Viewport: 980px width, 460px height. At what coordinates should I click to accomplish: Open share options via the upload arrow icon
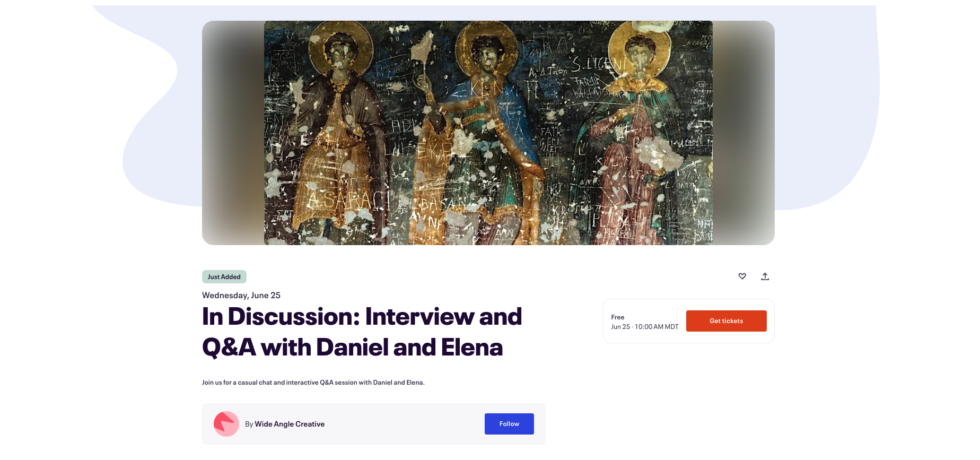(x=765, y=276)
